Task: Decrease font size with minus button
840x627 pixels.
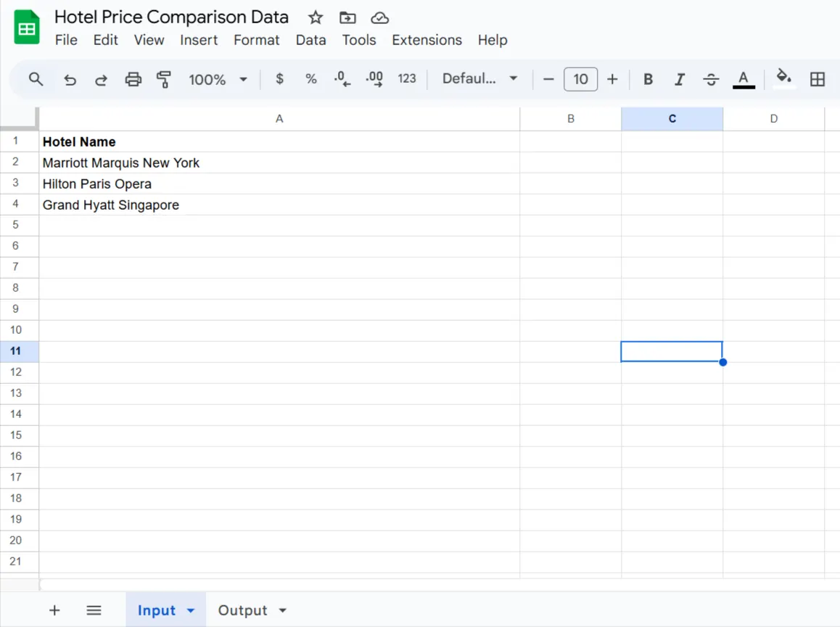Action: click(548, 79)
